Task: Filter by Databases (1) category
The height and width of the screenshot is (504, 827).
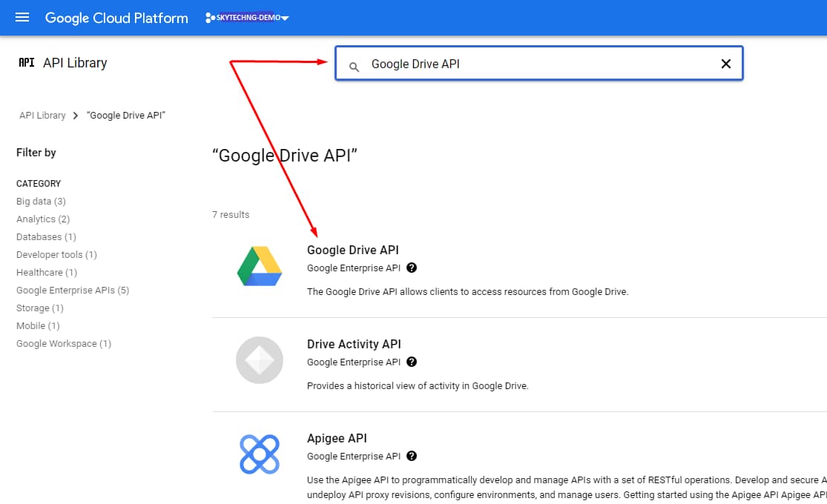Action: (x=47, y=237)
